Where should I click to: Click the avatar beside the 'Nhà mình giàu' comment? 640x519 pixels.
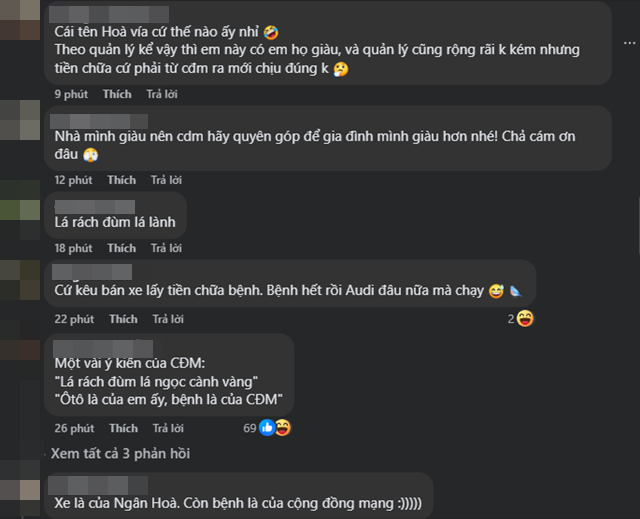coord(20,120)
